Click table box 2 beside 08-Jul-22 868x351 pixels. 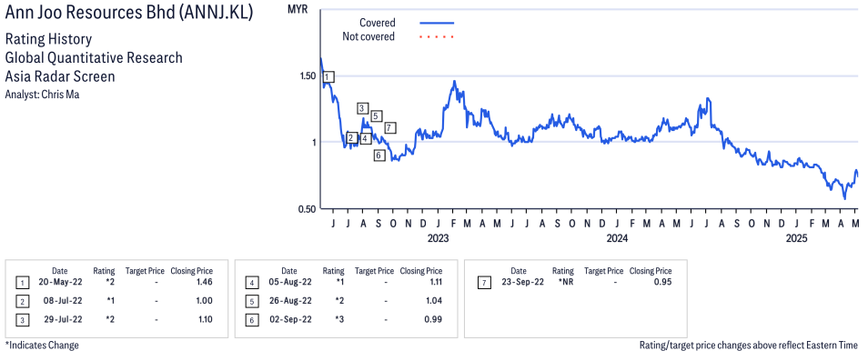(22, 301)
